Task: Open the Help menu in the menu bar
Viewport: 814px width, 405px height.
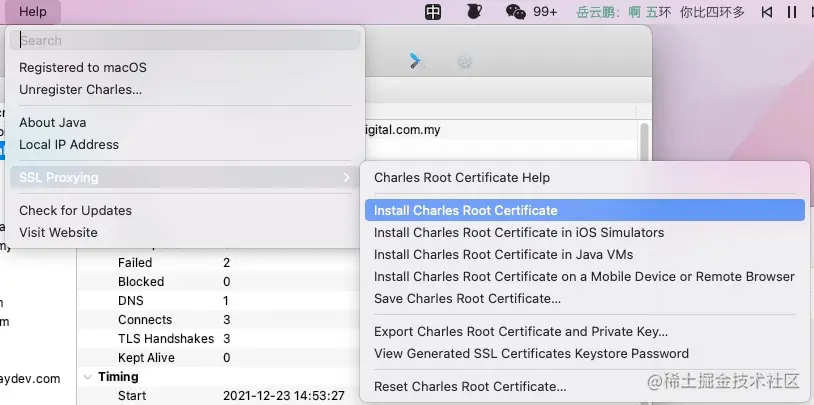Action: (x=33, y=11)
